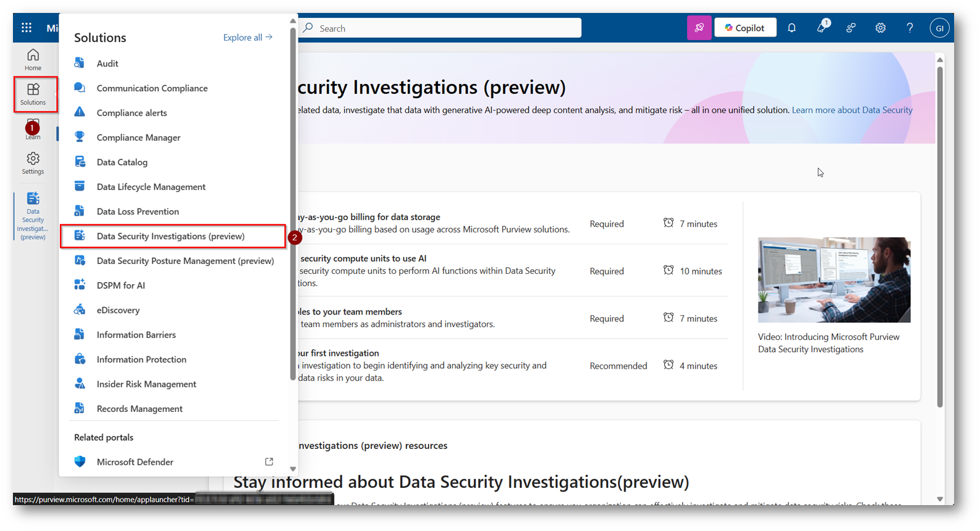Select Data Catalog text entry
The height and width of the screenshot is (531, 980).
[122, 162]
